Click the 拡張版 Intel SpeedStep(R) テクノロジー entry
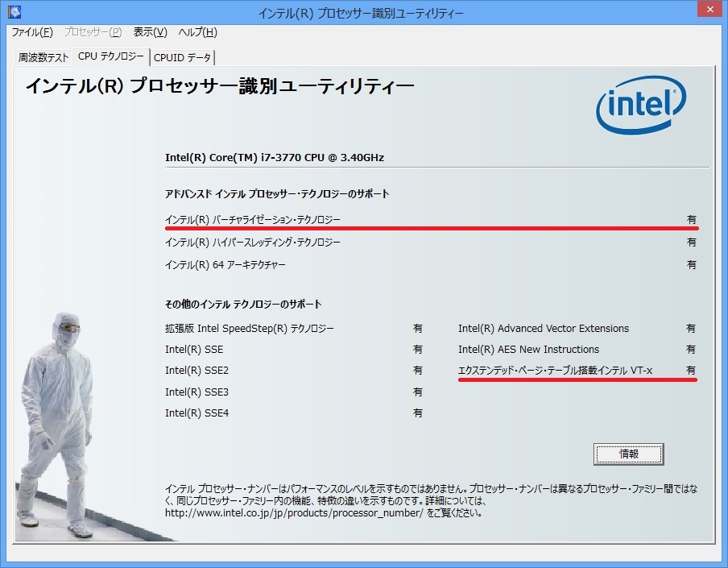The image size is (728, 568). tap(250, 329)
